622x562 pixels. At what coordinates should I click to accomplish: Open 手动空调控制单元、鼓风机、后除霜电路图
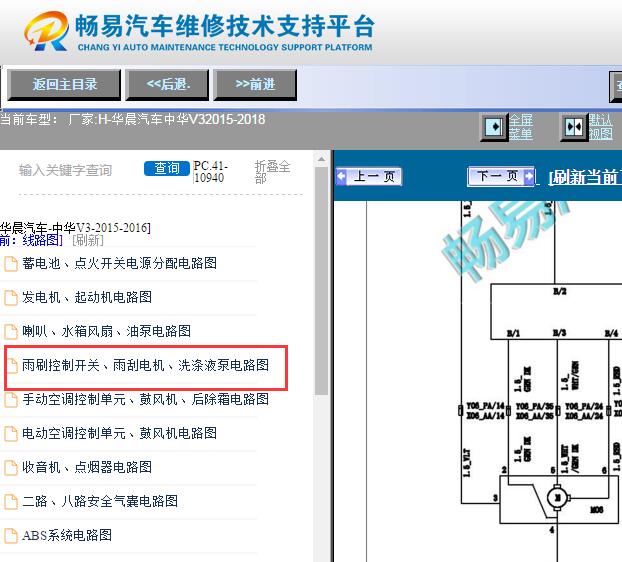[x=145, y=399]
